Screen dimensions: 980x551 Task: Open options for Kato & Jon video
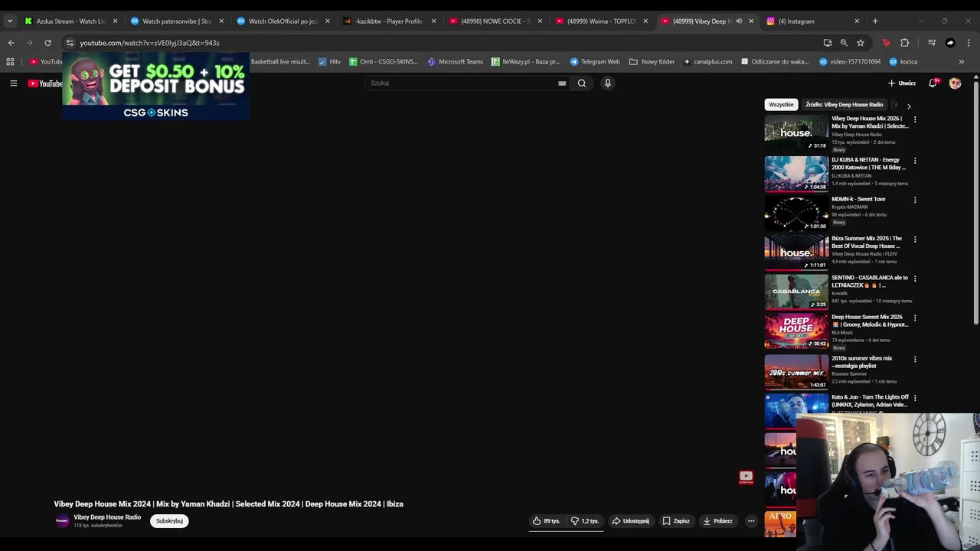pos(915,398)
